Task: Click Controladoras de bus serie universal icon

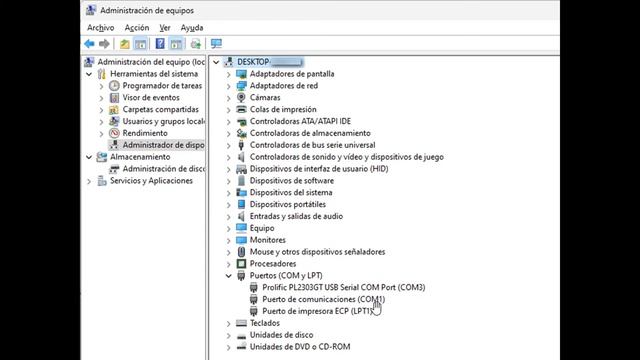Action: click(x=241, y=145)
